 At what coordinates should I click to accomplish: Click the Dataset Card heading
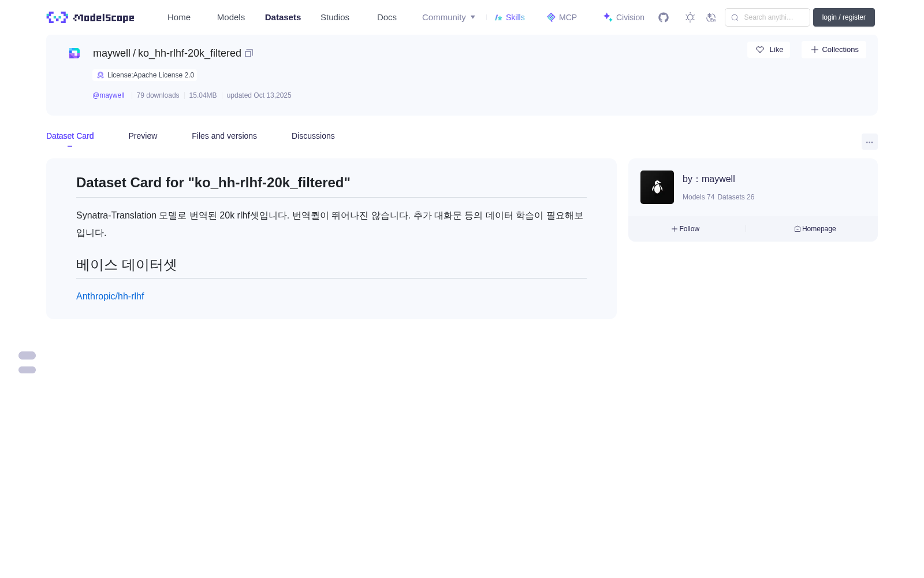tap(213, 183)
